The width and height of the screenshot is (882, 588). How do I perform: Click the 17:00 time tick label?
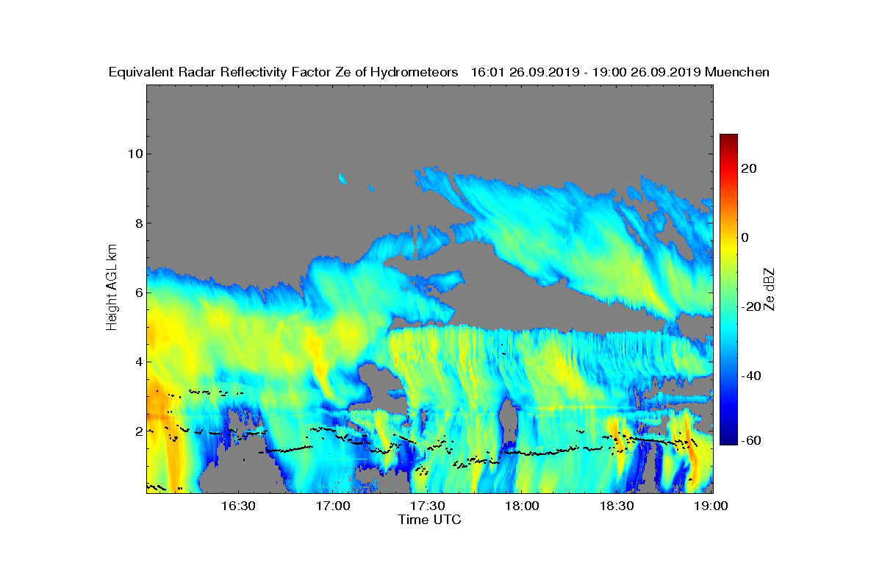[332, 506]
